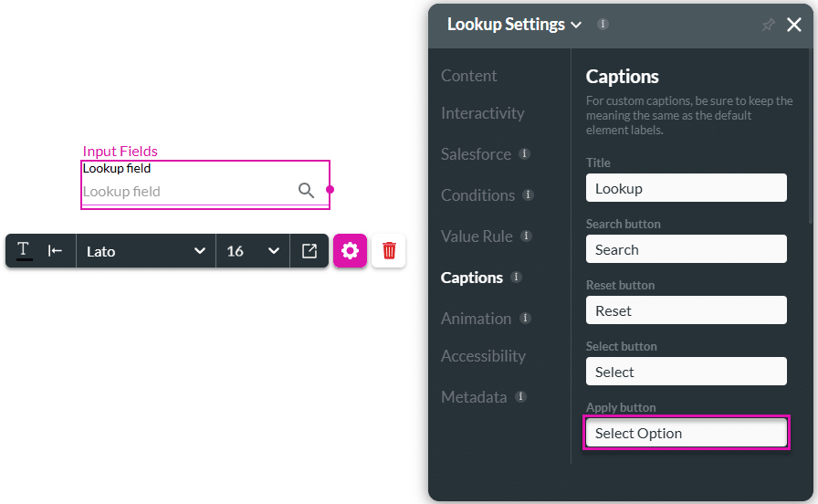Click the open in new window icon

pyautogui.click(x=309, y=251)
